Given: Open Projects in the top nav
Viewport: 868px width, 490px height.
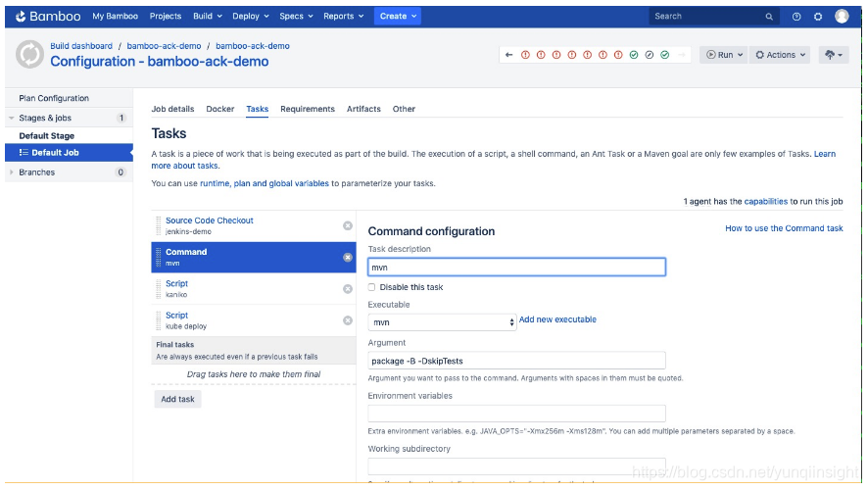Looking at the screenshot, I should pyautogui.click(x=166, y=16).
